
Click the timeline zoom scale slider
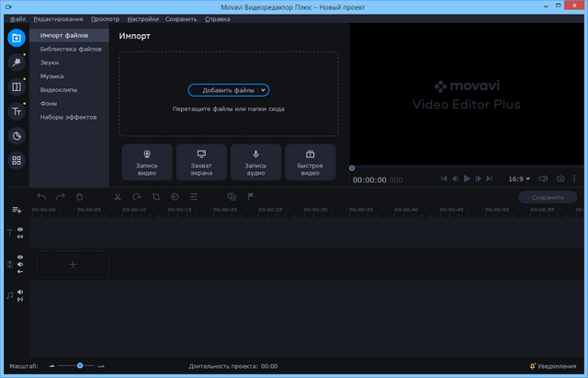point(80,366)
